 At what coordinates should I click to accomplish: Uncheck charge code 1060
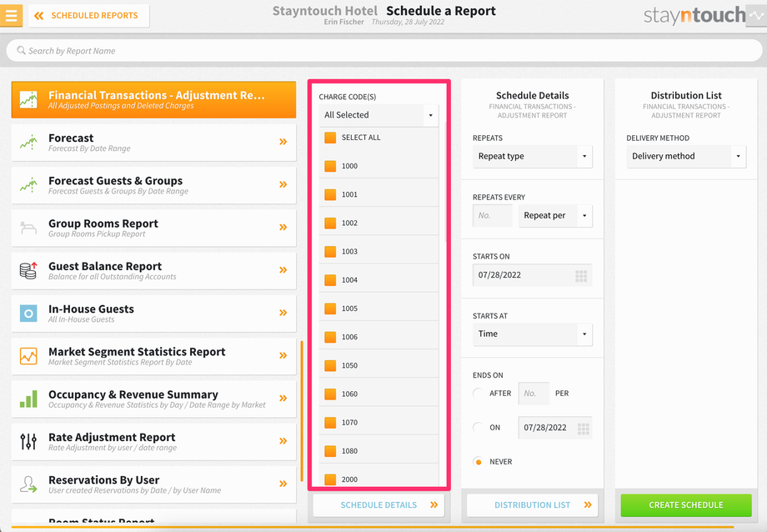click(330, 394)
